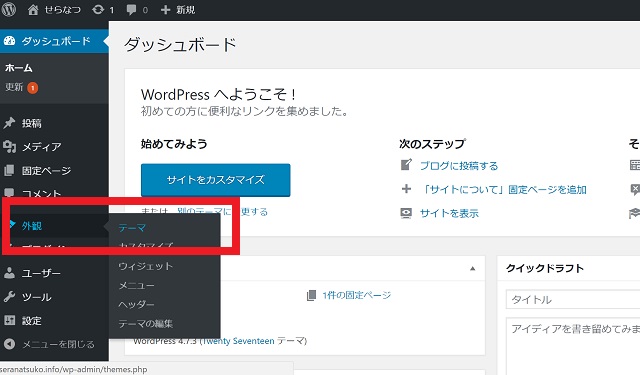Open the site home house icon
Viewport: 640px width, 375px height.
click(33, 9)
